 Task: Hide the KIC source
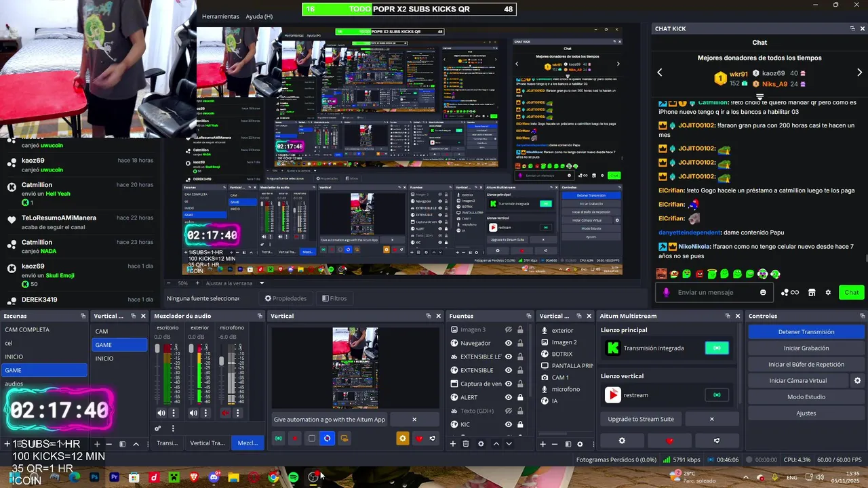pos(509,424)
